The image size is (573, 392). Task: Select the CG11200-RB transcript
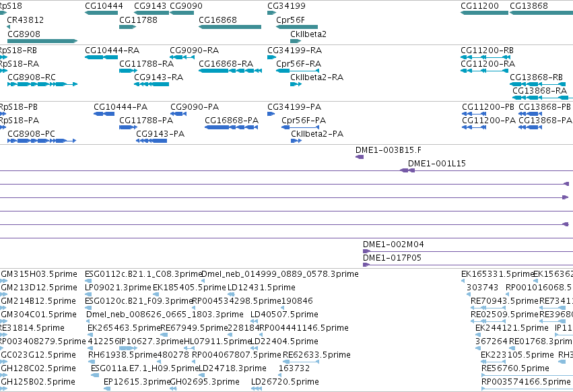pyautogui.click(x=484, y=57)
